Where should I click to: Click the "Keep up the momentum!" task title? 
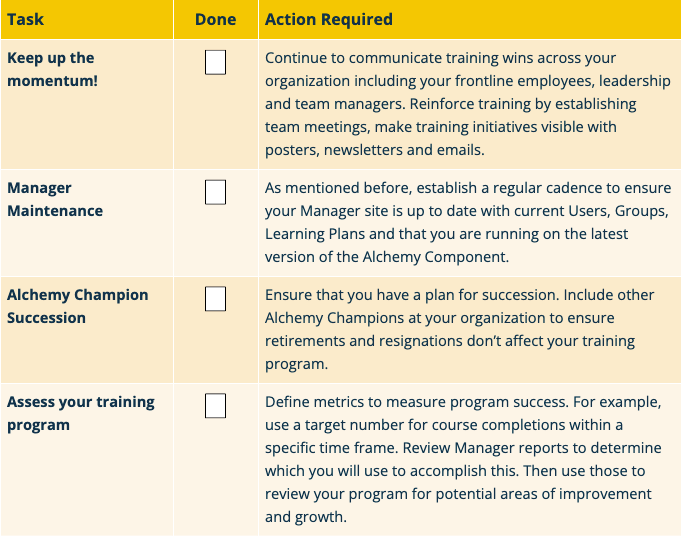pyautogui.click(x=52, y=69)
